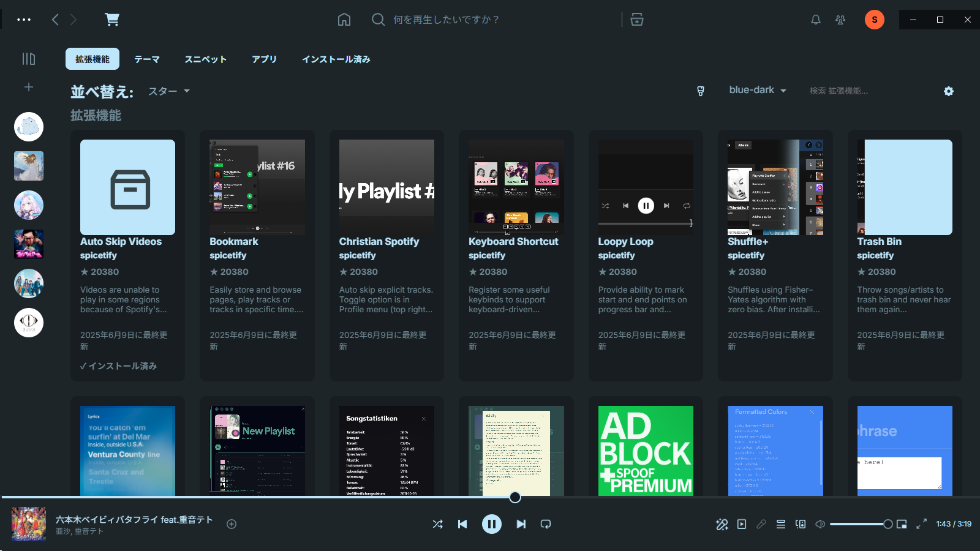This screenshot has width=980, height=551.
Task: Expand Your Library sidebar icon
Action: pyautogui.click(x=29, y=59)
